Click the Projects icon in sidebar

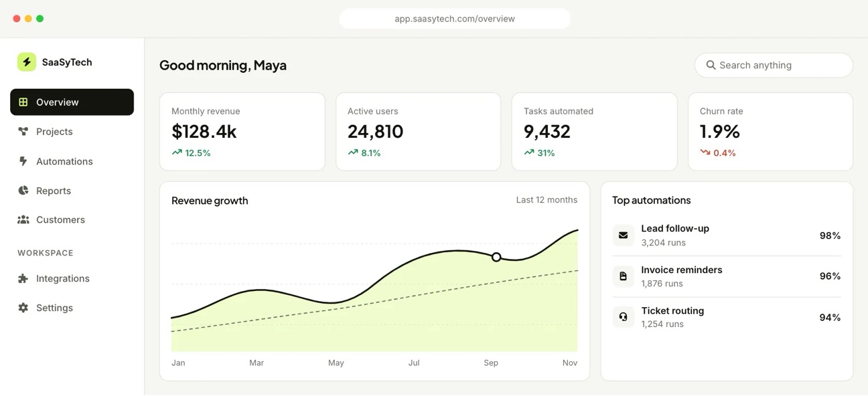[x=23, y=132]
